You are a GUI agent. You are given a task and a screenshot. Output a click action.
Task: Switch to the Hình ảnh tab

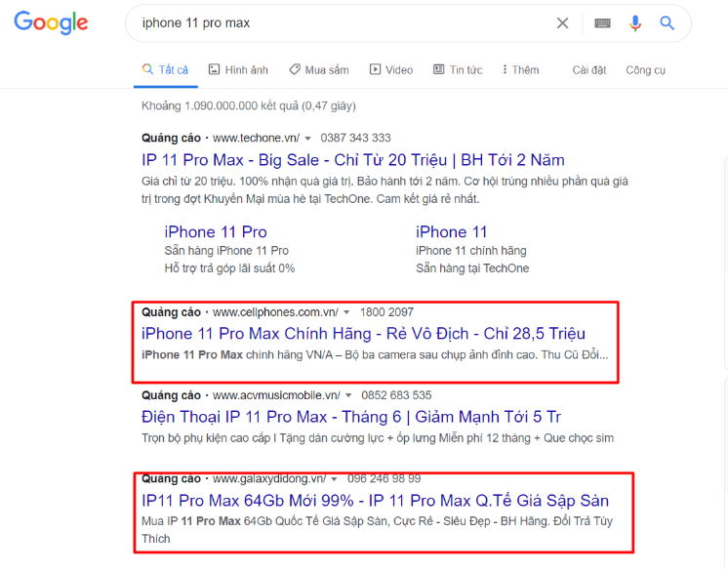pos(238,70)
